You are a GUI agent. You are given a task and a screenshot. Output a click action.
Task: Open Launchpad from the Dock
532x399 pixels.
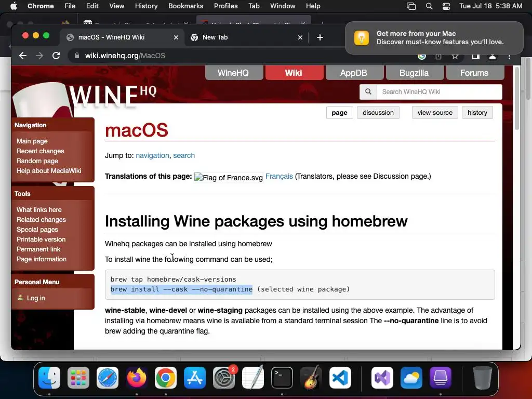coord(78,378)
